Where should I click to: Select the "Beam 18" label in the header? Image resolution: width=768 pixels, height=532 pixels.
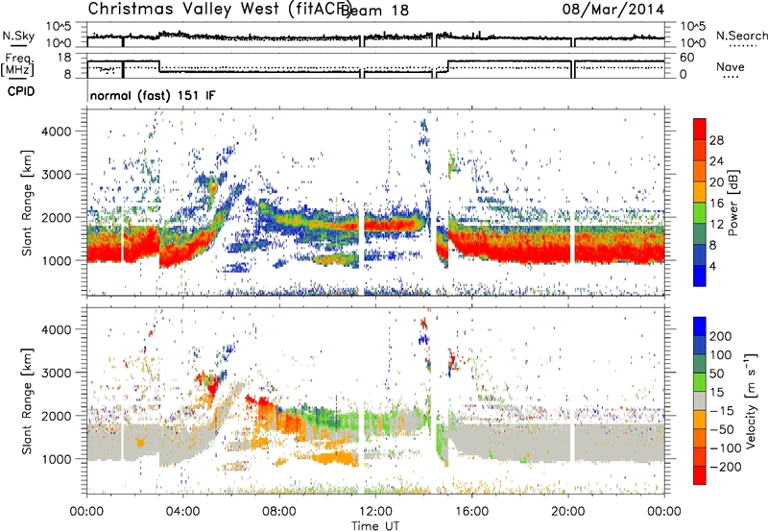tap(374, 11)
